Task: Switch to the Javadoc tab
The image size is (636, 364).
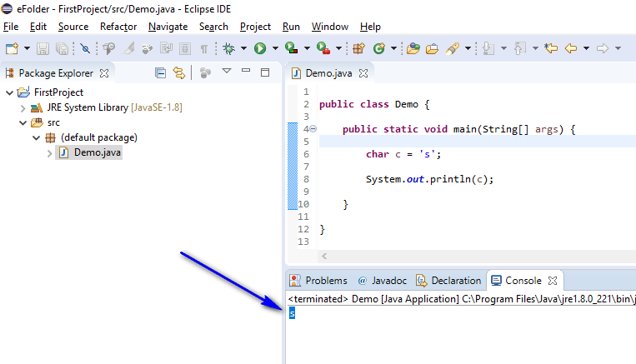Action: (382, 281)
